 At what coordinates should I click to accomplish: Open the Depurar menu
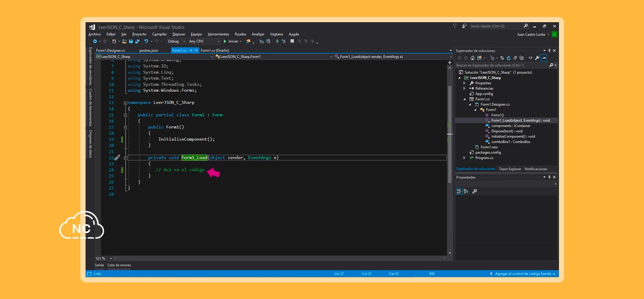pyautogui.click(x=179, y=34)
